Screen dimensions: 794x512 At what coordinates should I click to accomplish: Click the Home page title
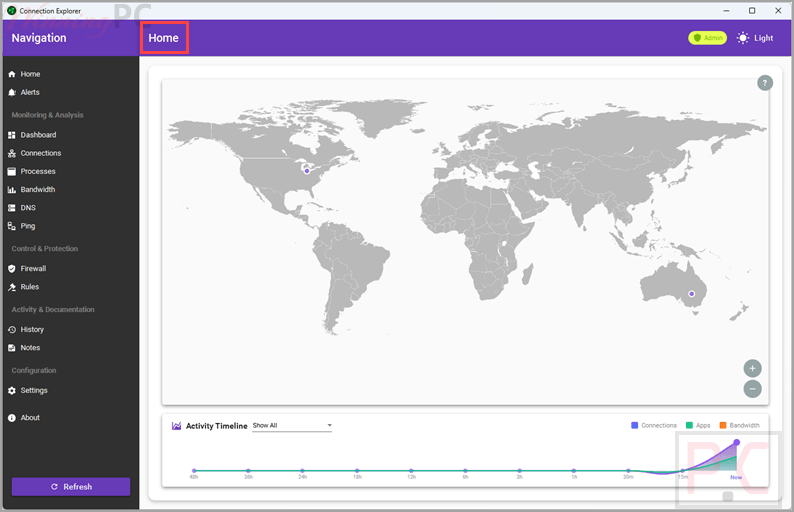point(164,38)
